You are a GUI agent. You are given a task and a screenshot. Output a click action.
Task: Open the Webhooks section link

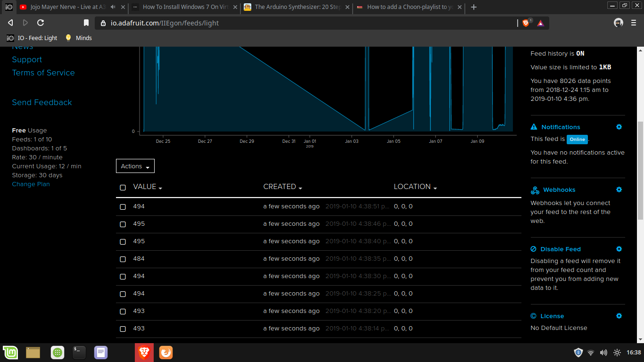[x=559, y=189]
